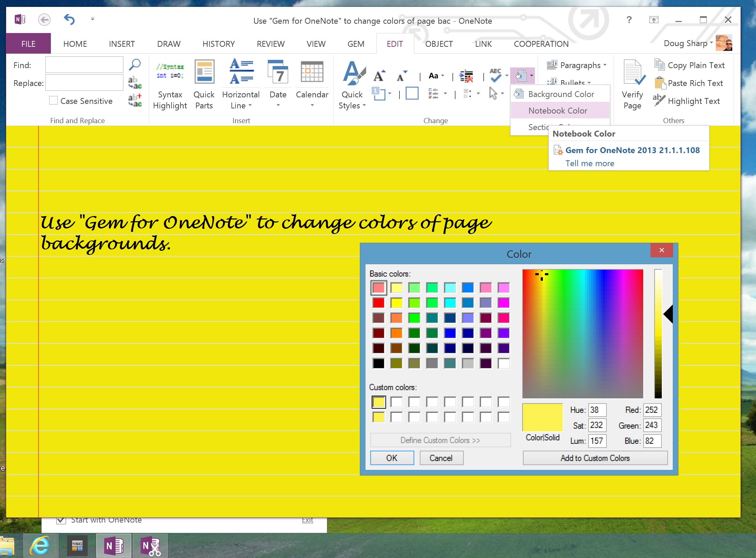756x558 pixels.
Task: Click Add to Custom Colors button
Action: [x=595, y=458]
